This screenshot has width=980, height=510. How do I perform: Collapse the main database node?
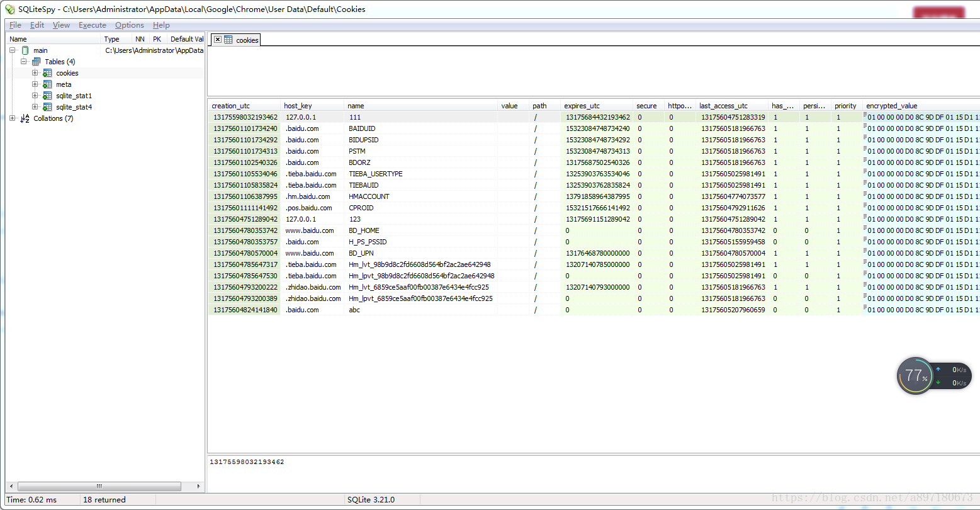point(13,50)
